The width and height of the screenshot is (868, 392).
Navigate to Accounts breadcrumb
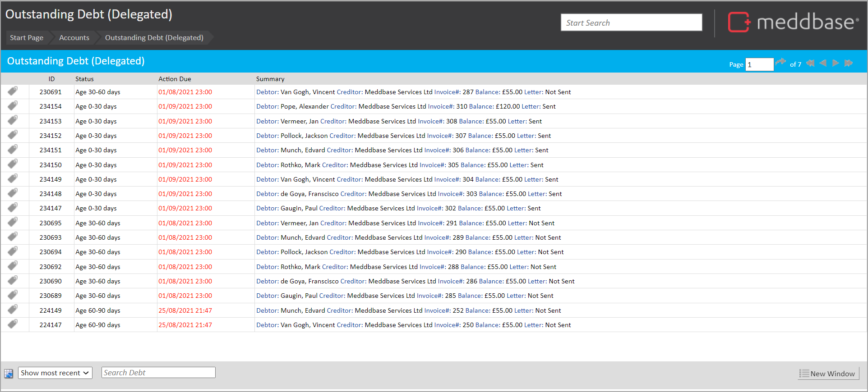tap(74, 38)
